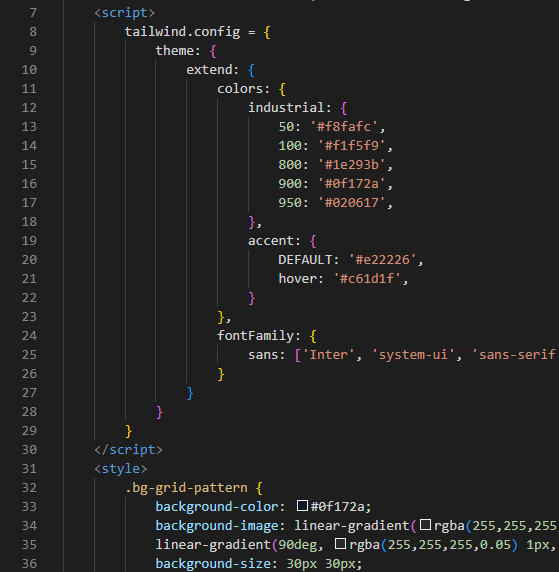The image size is (559, 572).
Task: Select the '#0f172a' string on line 16
Action: tap(351, 183)
